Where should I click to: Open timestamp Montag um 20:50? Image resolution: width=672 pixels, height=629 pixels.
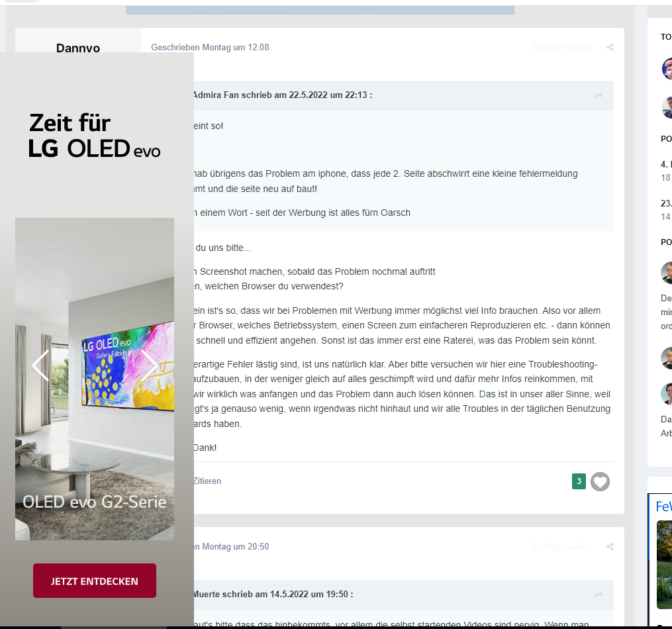tap(232, 547)
